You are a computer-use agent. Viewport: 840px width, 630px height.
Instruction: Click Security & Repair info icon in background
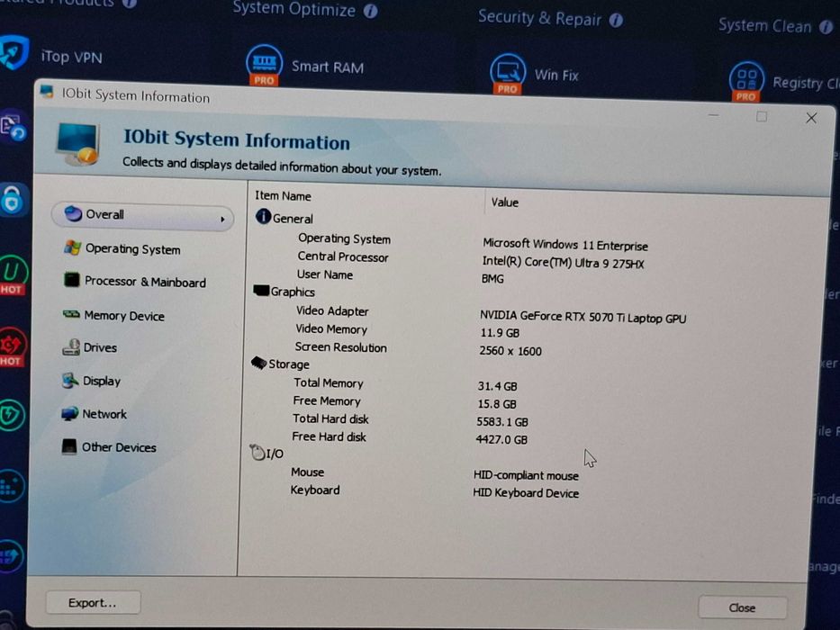(x=616, y=21)
